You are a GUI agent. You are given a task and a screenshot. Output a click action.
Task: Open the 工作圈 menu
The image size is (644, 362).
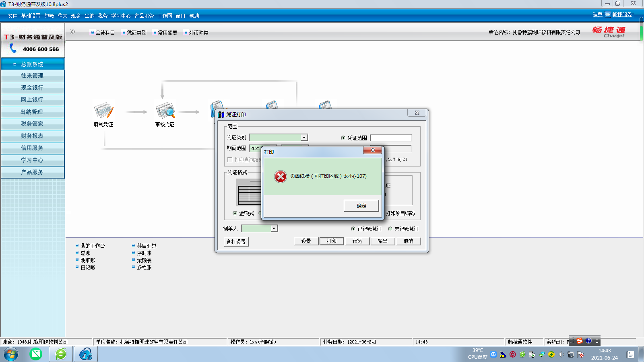165,16
